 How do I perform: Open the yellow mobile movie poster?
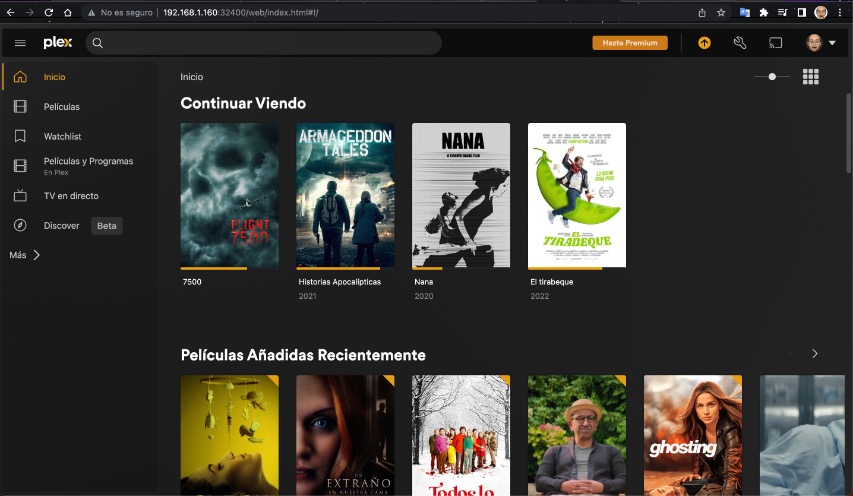230,435
